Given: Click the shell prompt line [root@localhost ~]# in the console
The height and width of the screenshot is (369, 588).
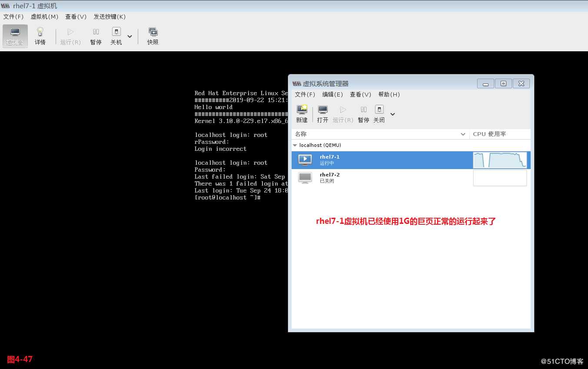Looking at the screenshot, I should pyautogui.click(x=227, y=198).
